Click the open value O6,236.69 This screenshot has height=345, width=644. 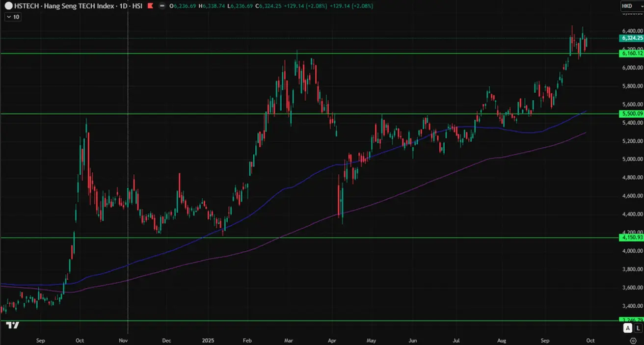point(183,6)
